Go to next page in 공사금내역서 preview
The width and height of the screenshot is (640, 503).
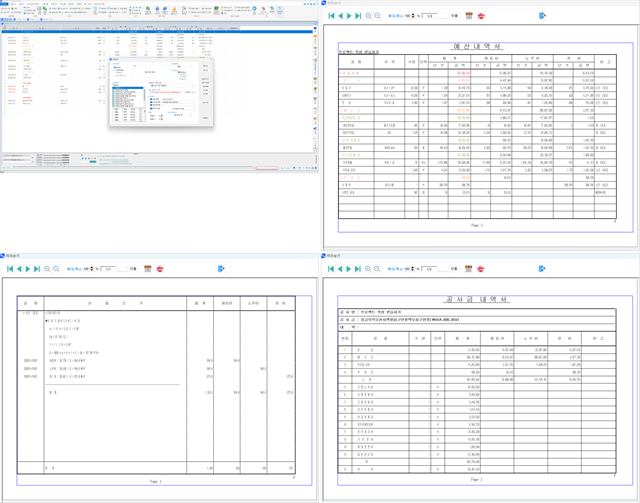[x=349, y=269]
